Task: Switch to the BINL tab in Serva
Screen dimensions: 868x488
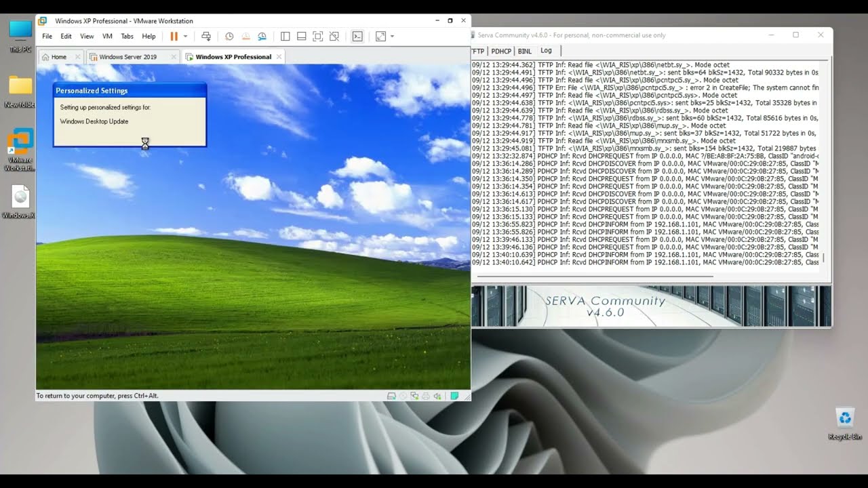Action: point(525,51)
